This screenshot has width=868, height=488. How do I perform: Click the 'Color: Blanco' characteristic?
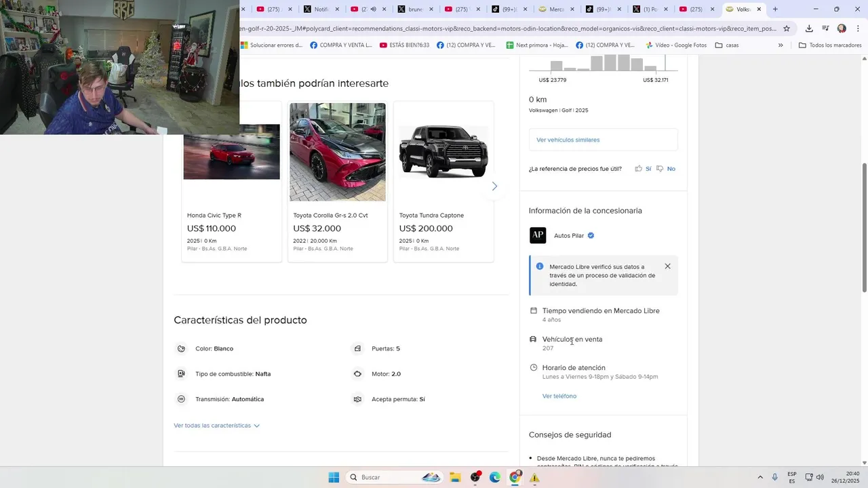point(214,348)
